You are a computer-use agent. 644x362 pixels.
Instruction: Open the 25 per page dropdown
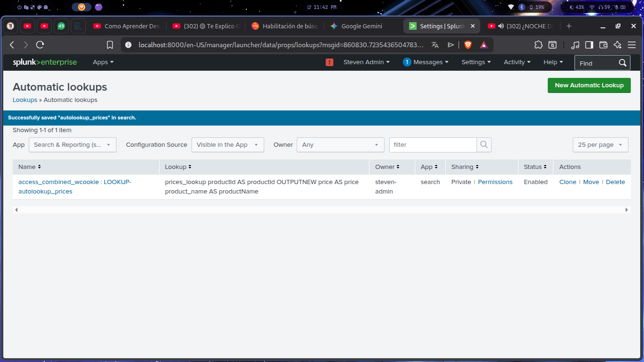600,144
